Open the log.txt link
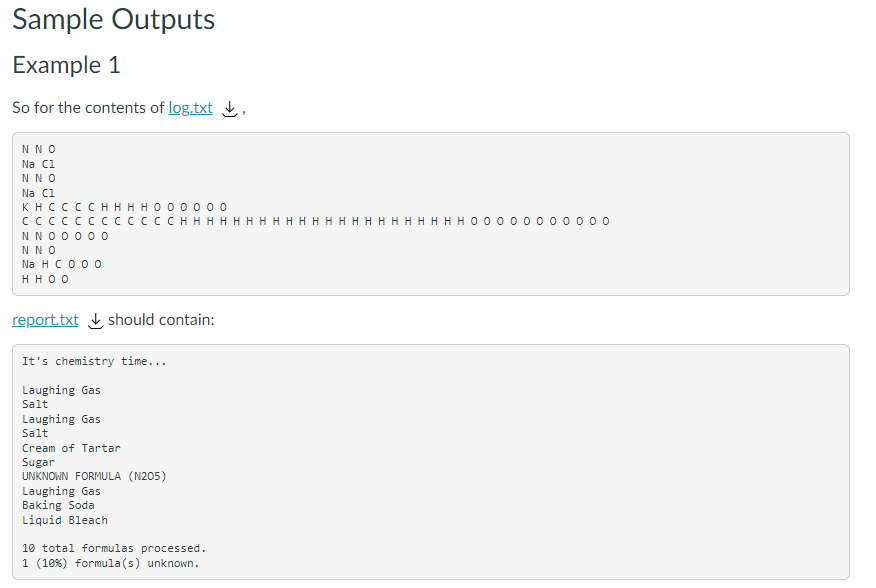The width and height of the screenshot is (876, 588). (x=191, y=107)
